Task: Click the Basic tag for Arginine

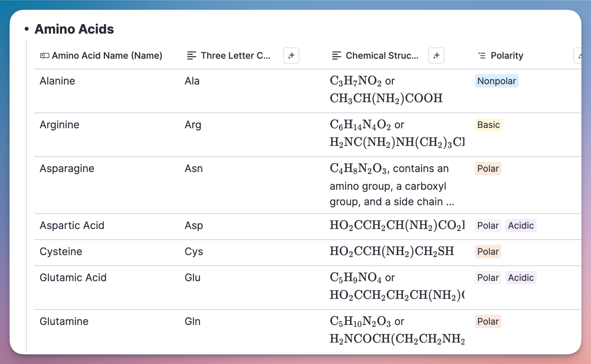Action: tap(488, 125)
